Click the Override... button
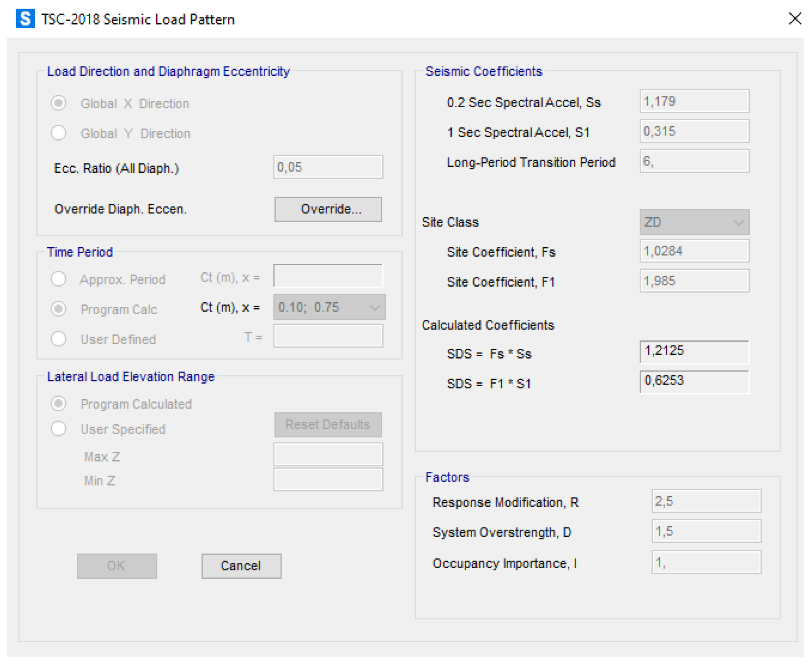The image size is (812, 666). (x=328, y=209)
